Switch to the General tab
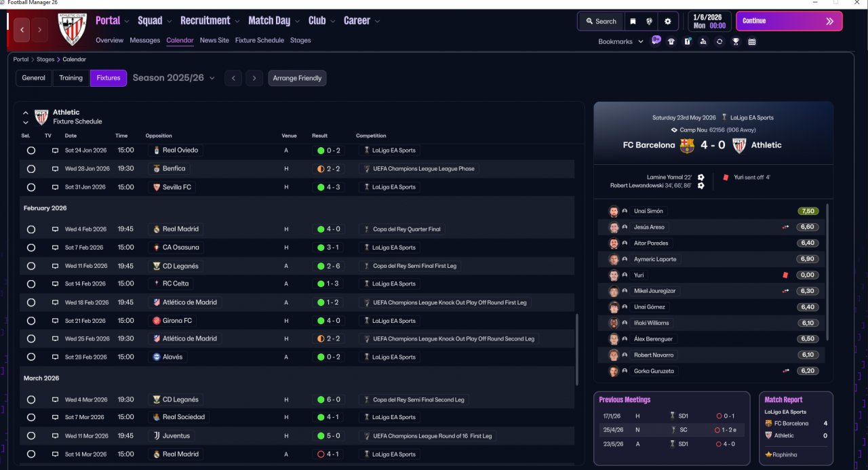 point(34,78)
